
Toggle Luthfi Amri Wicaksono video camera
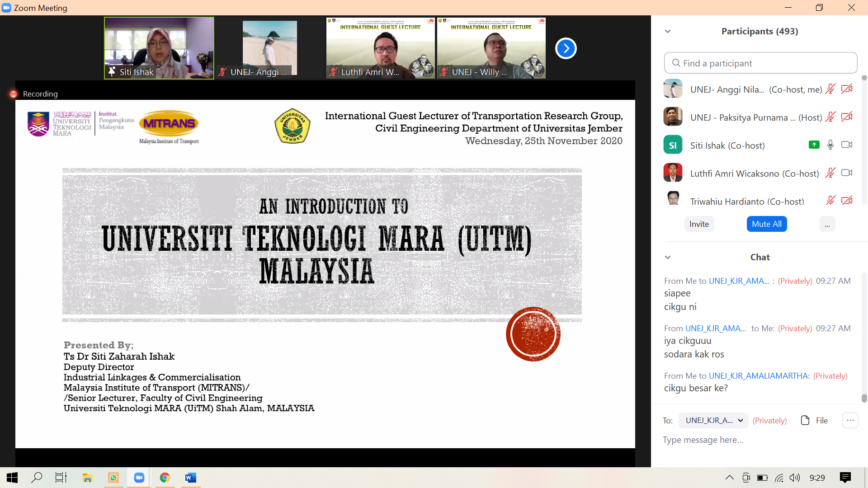[847, 173]
